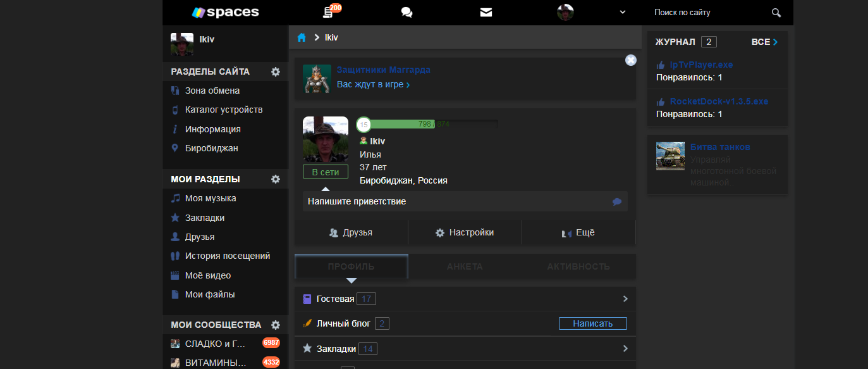Click the Журнал counter 2
This screenshot has width=868, height=369.
tap(709, 42)
